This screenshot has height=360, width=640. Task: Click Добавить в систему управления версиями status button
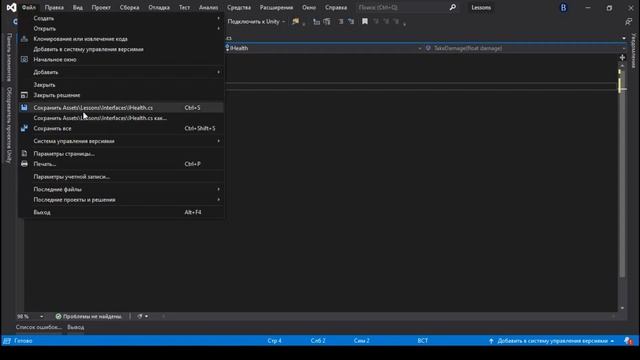click(x=551, y=341)
